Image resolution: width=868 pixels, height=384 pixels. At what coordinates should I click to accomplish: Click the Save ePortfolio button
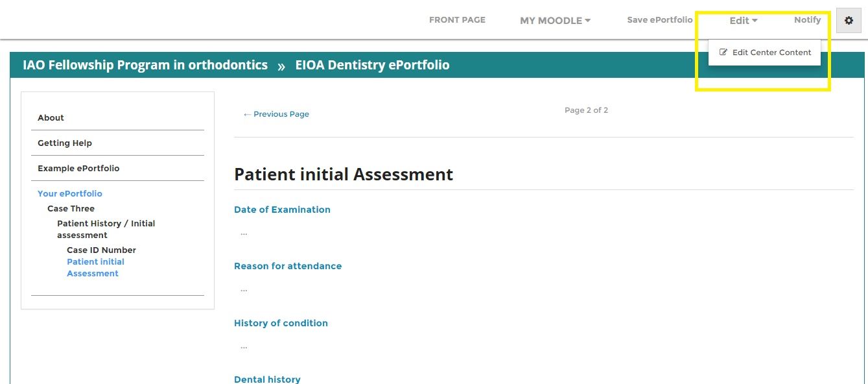(x=659, y=20)
